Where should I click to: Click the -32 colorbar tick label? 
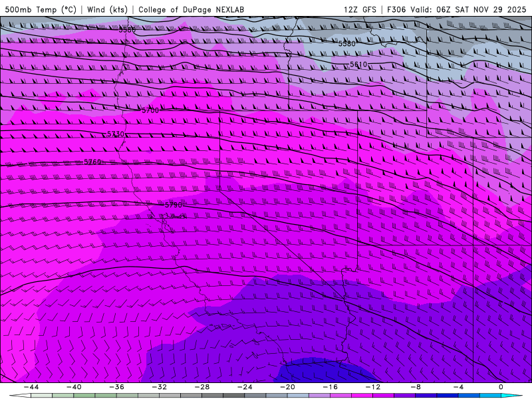160,387
